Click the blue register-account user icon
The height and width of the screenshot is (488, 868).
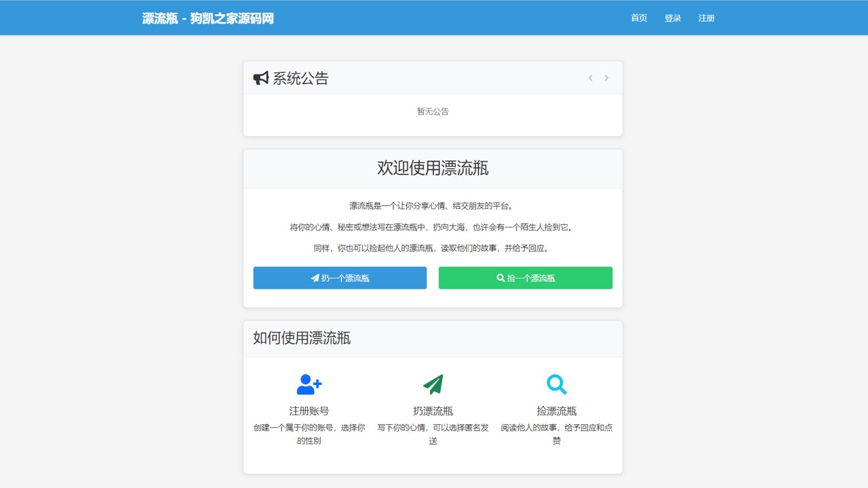309,384
